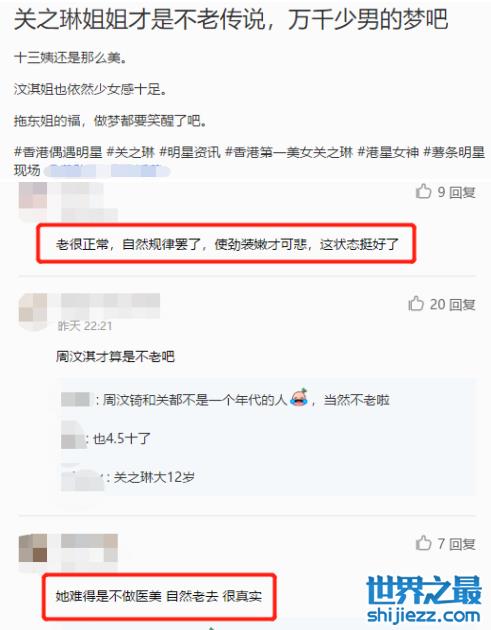Click avatar of the 周汶淇 commenter
The width and height of the screenshot is (491, 630).
(x=33, y=311)
